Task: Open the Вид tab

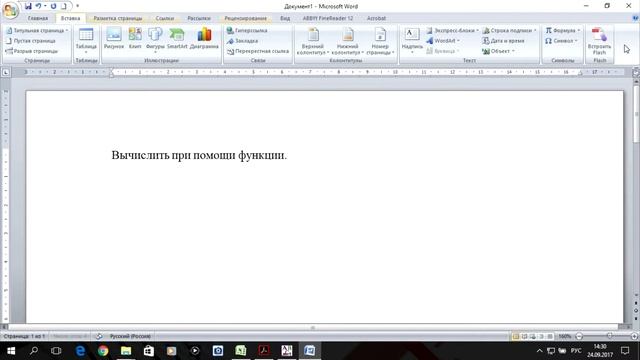Action: pos(285,18)
